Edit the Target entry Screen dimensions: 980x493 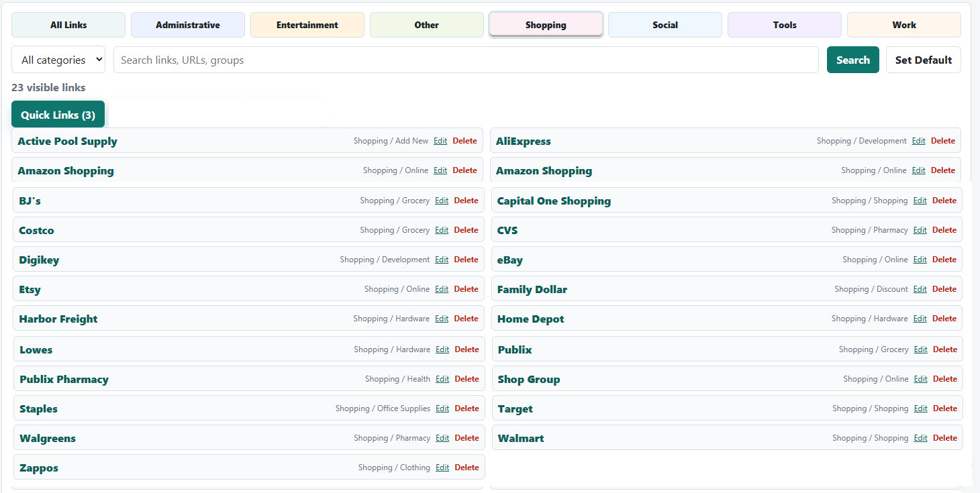[x=921, y=408]
